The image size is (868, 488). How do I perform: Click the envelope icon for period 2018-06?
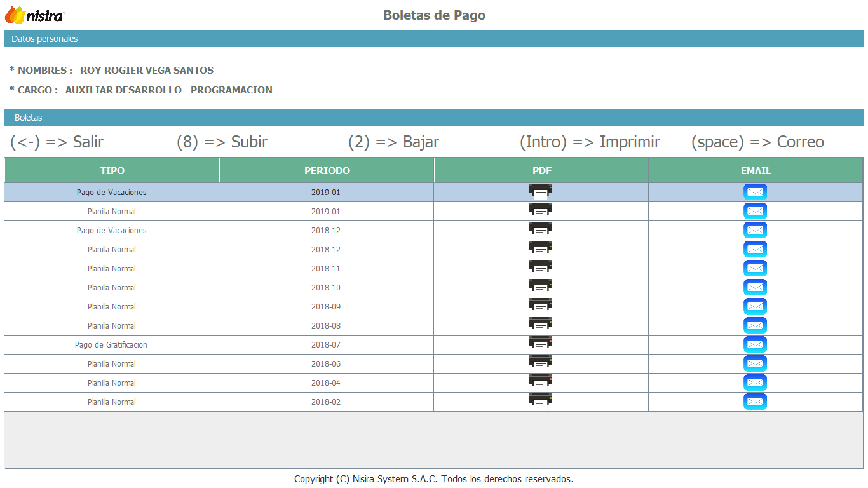[x=755, y=363]
